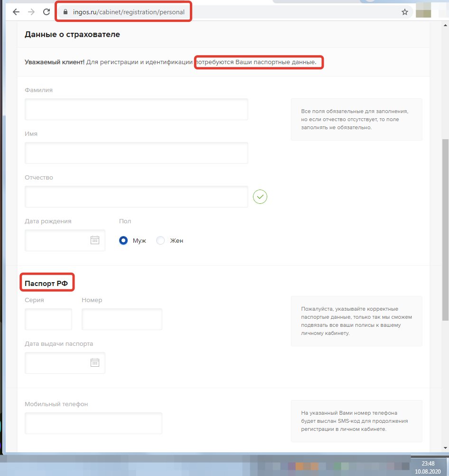Click the browser Forward arrow
The height and width of the screenshot is (476, 449).
point(31,12)
